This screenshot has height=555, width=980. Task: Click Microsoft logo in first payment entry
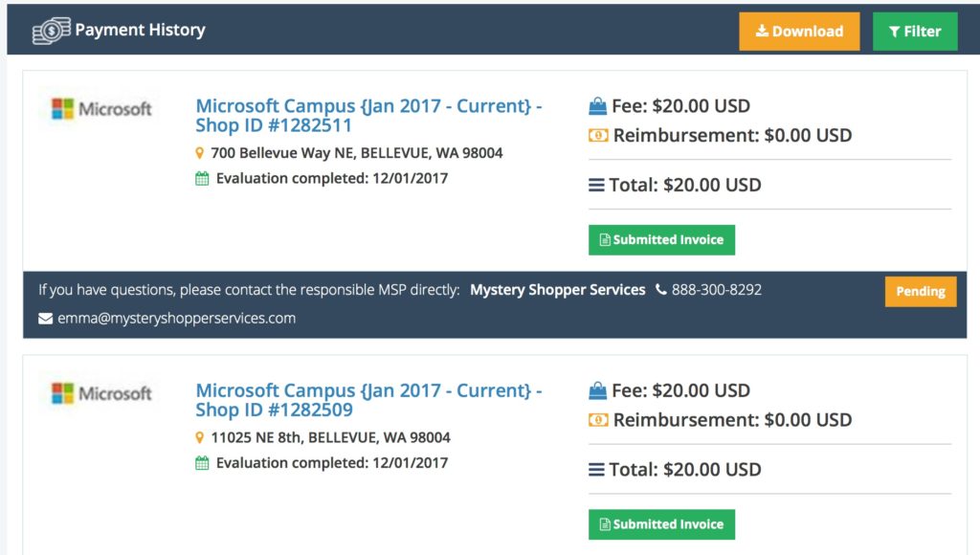[x=101, y=109]
